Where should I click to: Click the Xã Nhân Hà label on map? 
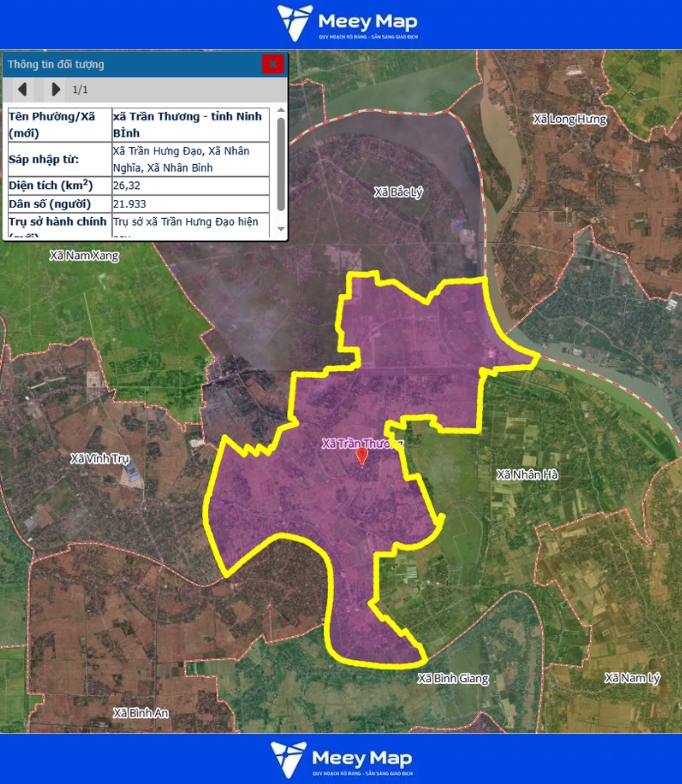[527, 474]
